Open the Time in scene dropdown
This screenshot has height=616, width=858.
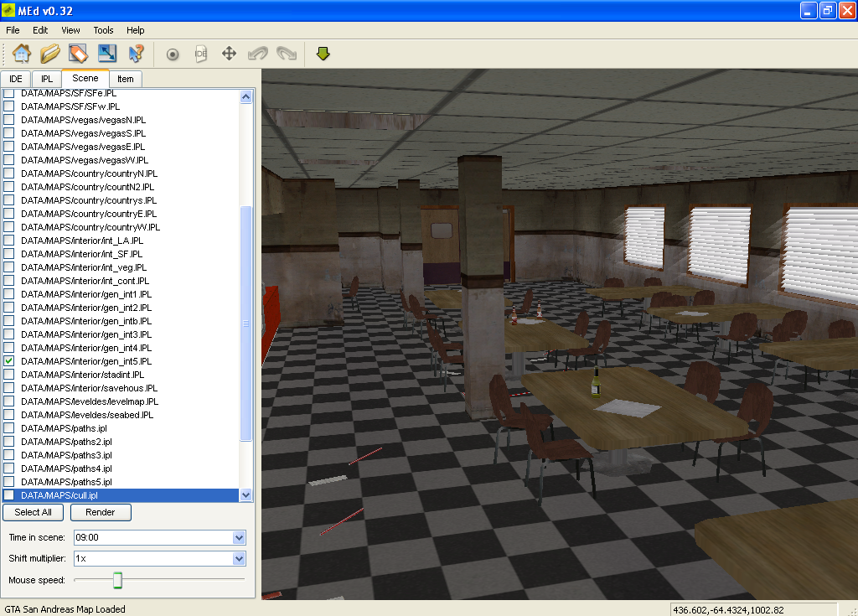pyautogui.click(x=239, y=538)
